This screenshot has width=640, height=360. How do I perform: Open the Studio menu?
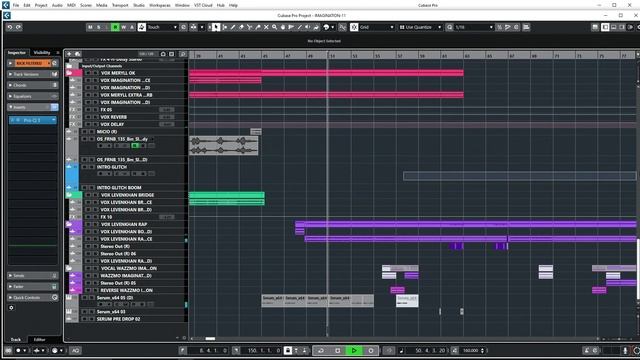[139, 5]
